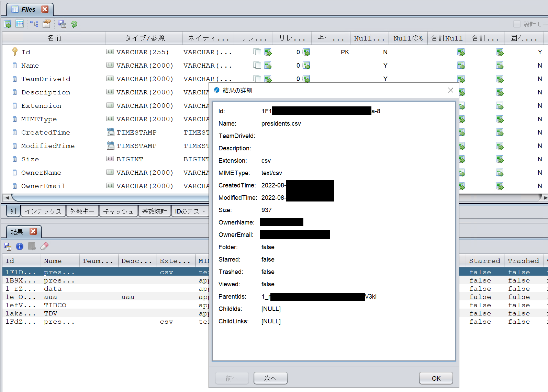
Task: Click the eraser icon in results toolbar
Action: [44, 246]
